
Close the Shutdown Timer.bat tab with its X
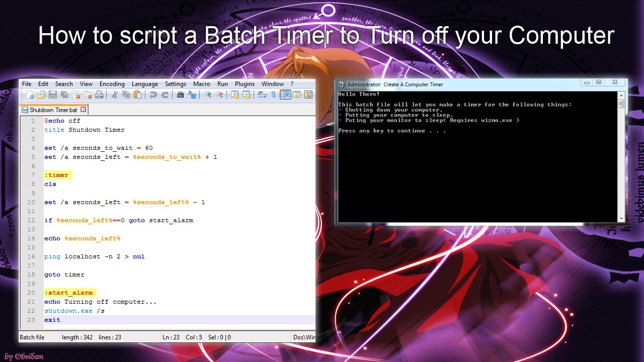click(x=84, y=109)
